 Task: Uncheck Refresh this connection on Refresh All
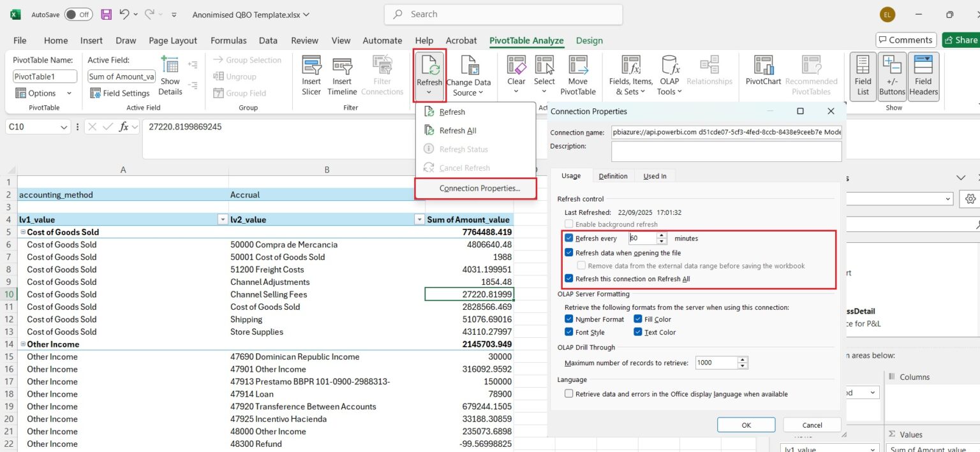[x=570, y=279]
